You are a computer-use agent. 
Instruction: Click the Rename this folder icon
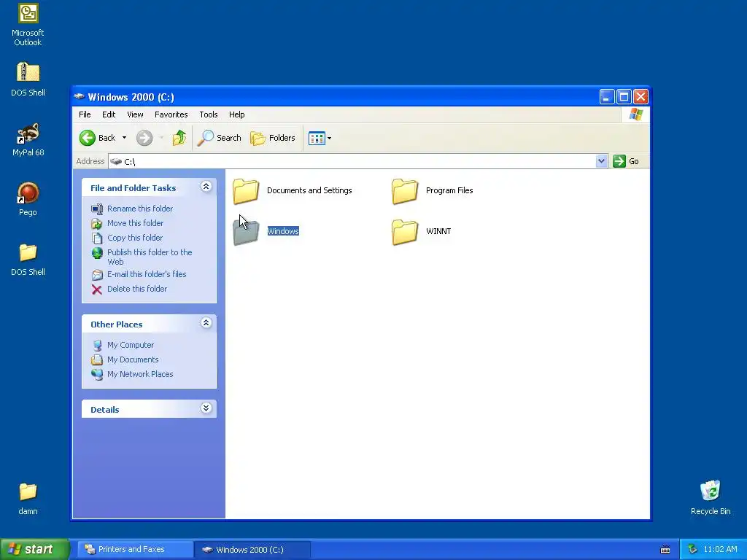tap(97, 209)
